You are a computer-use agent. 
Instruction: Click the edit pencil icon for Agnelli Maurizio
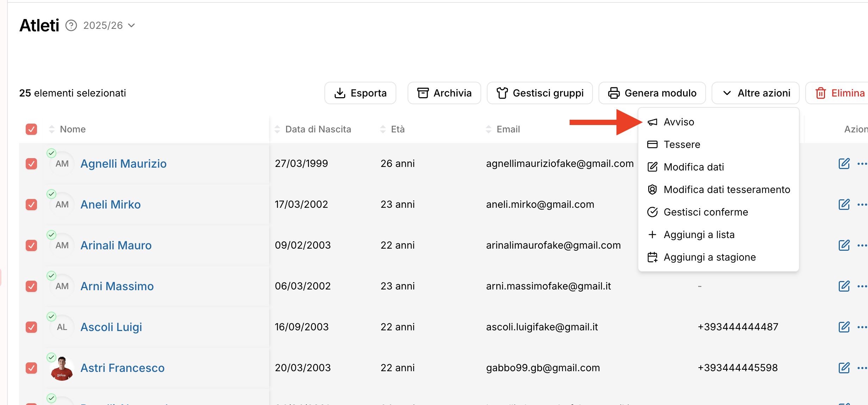[x=844, y=164]
